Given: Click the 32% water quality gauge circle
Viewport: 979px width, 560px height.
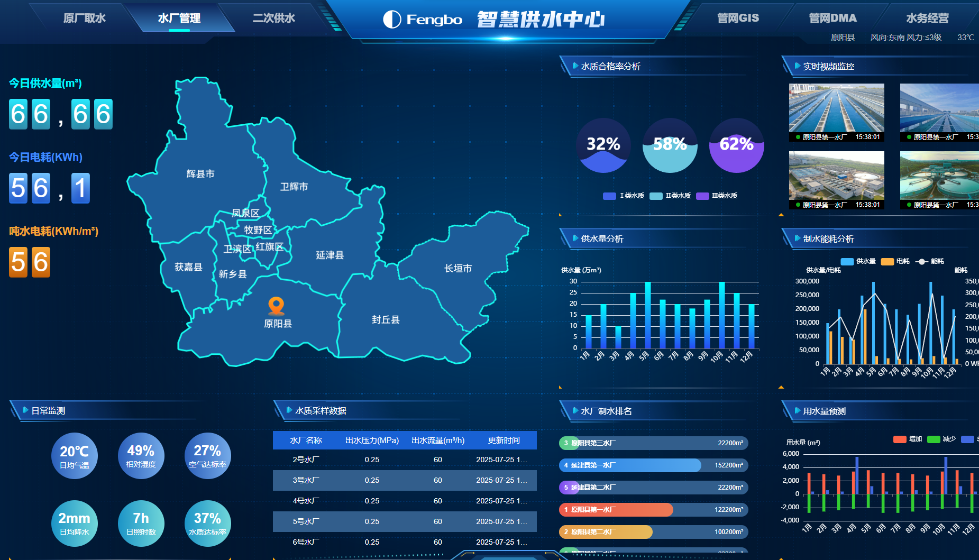Looking at the screenshot, I should click(603, 145).
